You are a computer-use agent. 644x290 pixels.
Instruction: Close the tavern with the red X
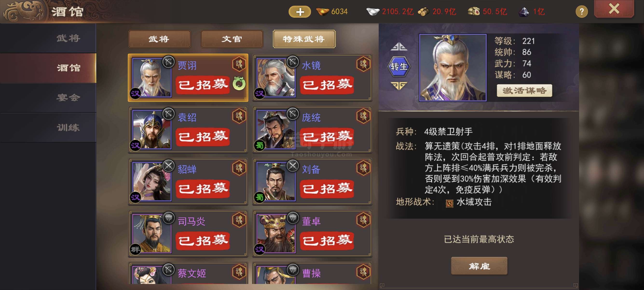point(614,9)
